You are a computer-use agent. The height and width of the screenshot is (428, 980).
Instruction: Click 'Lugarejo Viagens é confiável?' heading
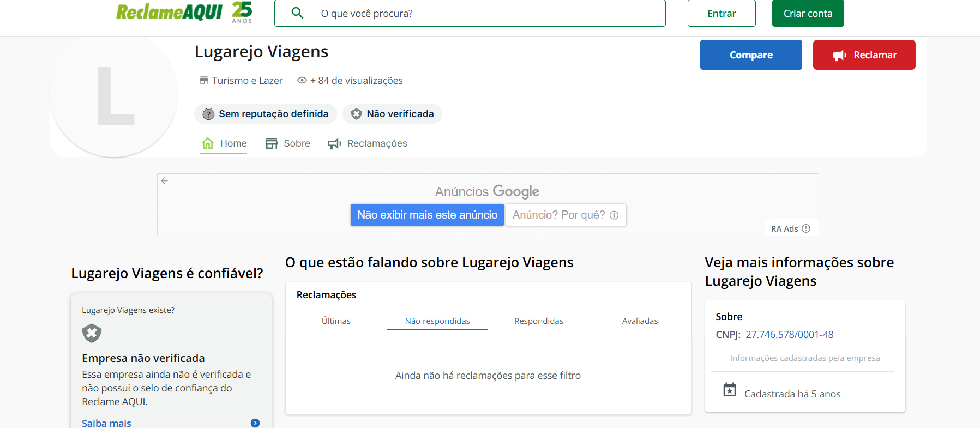(167, 273)
